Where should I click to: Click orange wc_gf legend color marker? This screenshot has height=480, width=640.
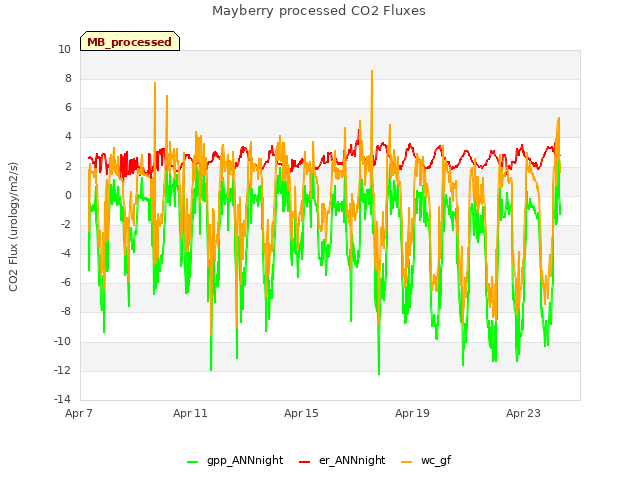tap(407, 462)
